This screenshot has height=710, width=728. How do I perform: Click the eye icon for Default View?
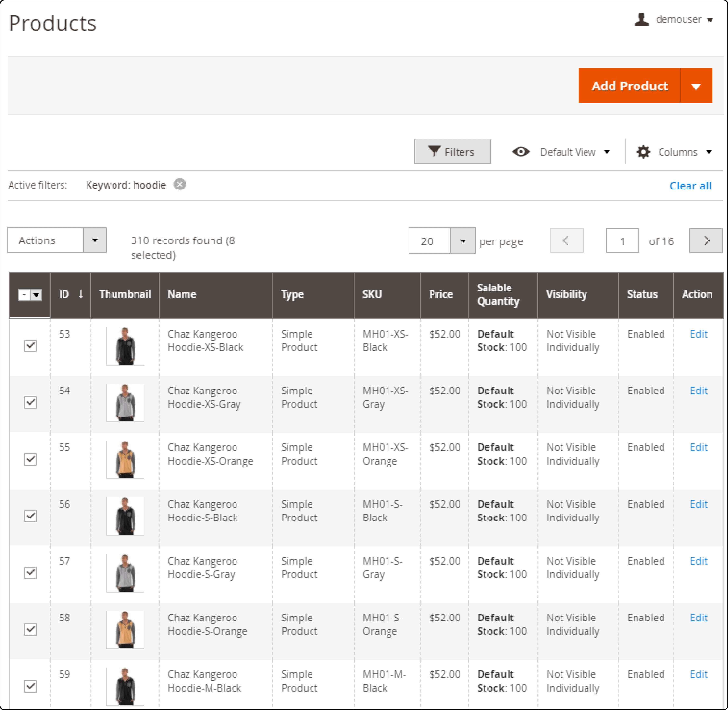[x=520, y=152]
